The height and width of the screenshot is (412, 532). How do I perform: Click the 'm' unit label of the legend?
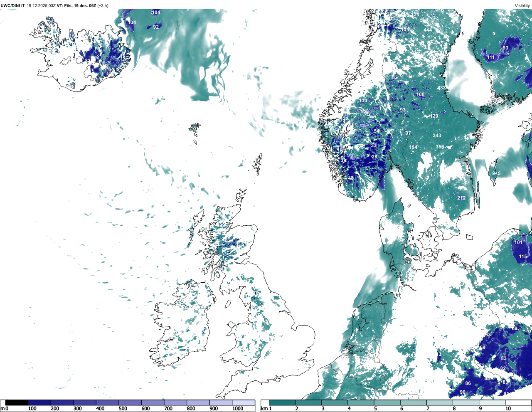[2, 409]
